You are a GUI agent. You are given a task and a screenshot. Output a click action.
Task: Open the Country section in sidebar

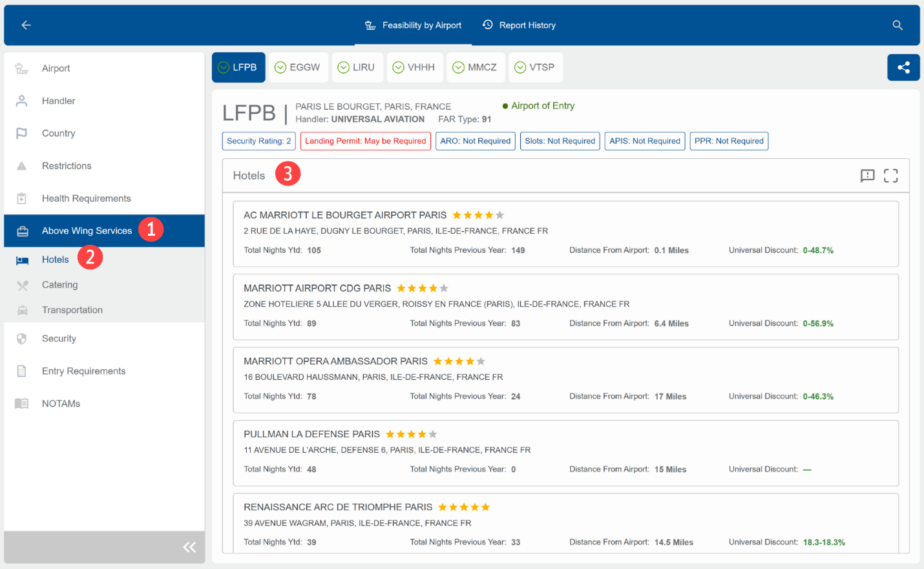[x=105, y=133]
